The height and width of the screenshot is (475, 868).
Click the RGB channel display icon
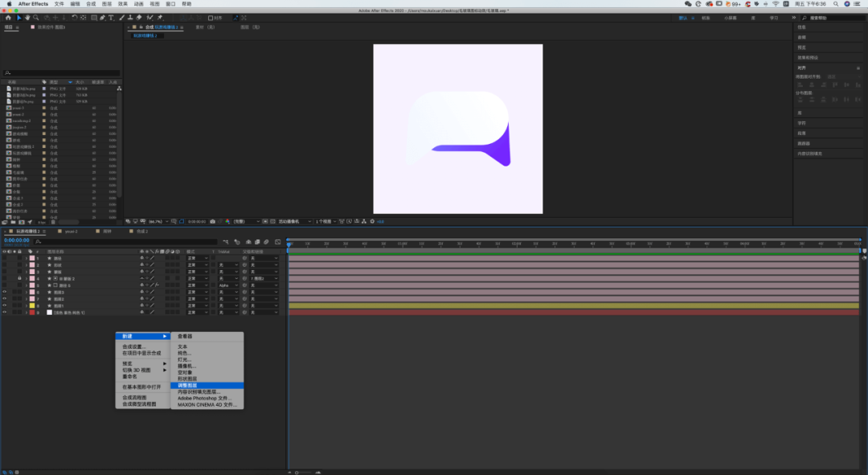click(227, 222)
